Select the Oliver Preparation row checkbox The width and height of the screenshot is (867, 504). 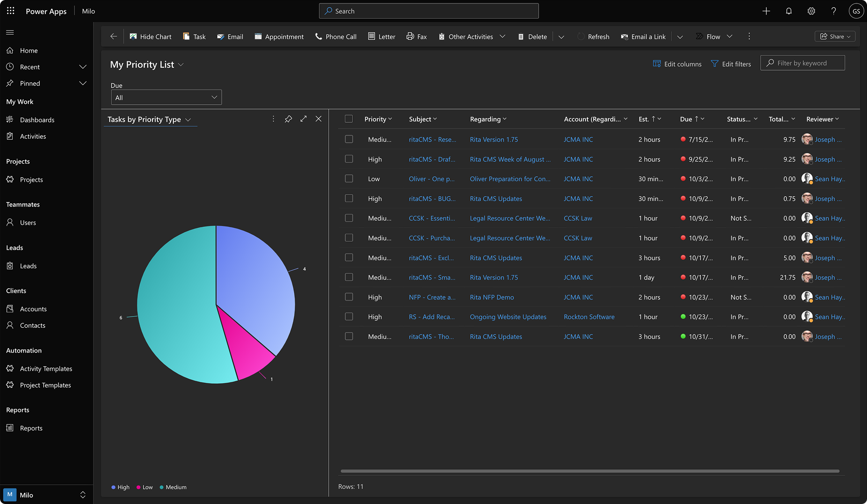point(349,179)
